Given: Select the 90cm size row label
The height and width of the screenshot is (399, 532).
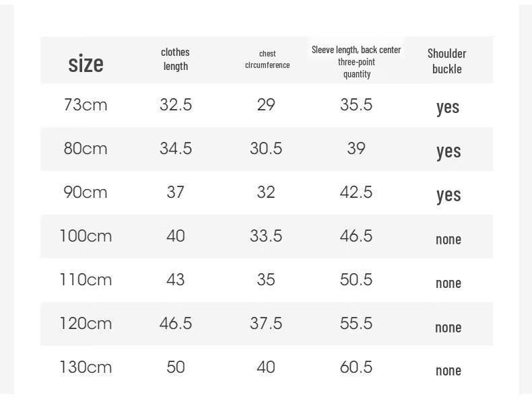Looking at the screenshot, I should (86, 192).
